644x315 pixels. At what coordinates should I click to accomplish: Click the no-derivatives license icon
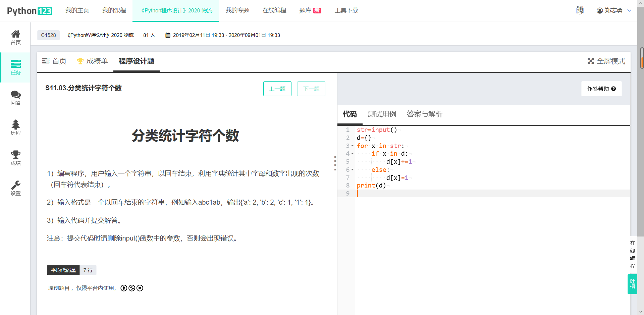[x=140, y=288]
